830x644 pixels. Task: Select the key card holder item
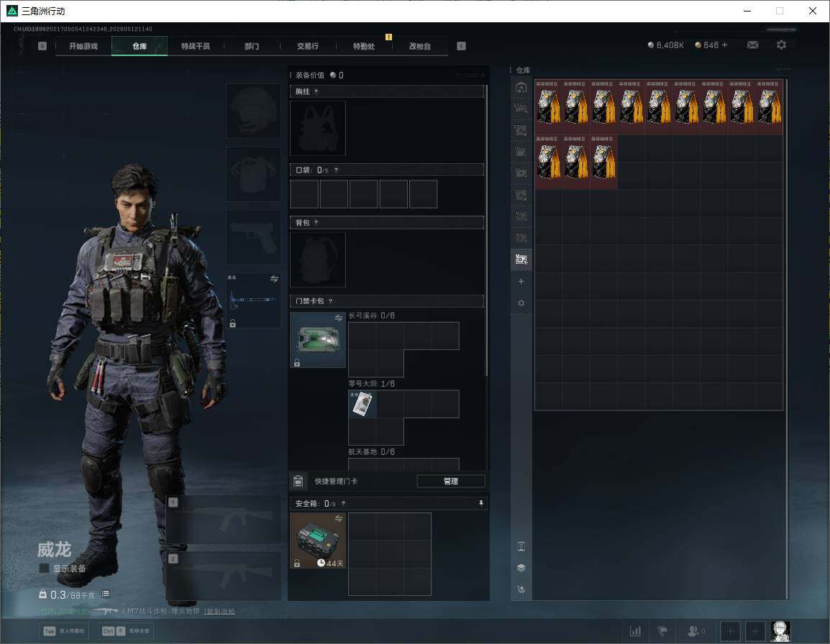click(x=318, y=340)
